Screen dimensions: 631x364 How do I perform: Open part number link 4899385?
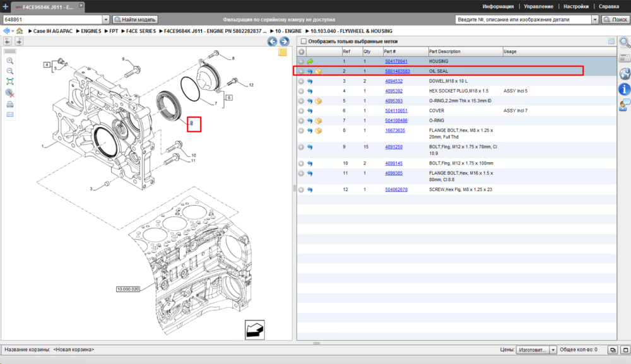394,173
